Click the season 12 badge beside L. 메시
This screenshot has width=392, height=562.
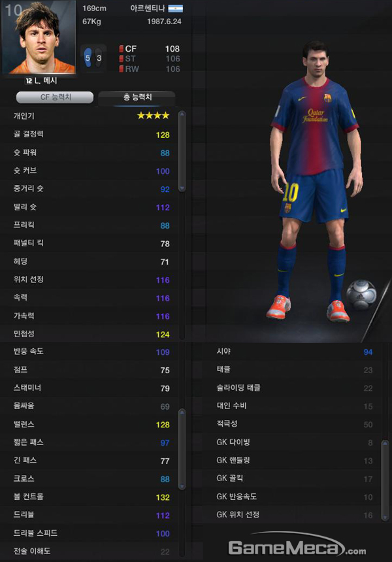(29, 80)
